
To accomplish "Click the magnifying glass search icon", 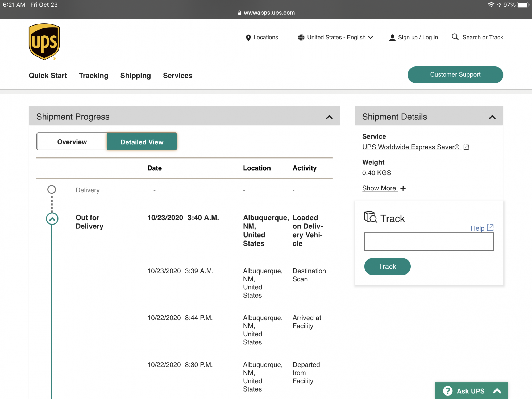I will [455, 37].
